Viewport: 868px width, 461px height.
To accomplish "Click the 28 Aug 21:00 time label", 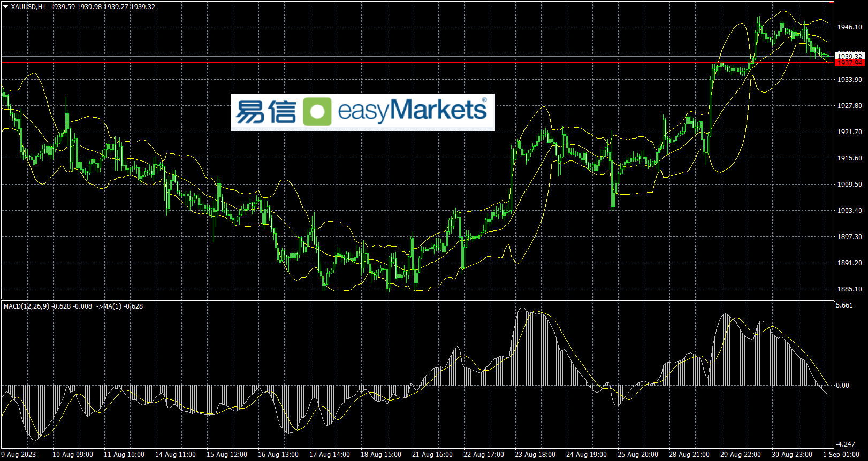I will (x=689, y=455).
